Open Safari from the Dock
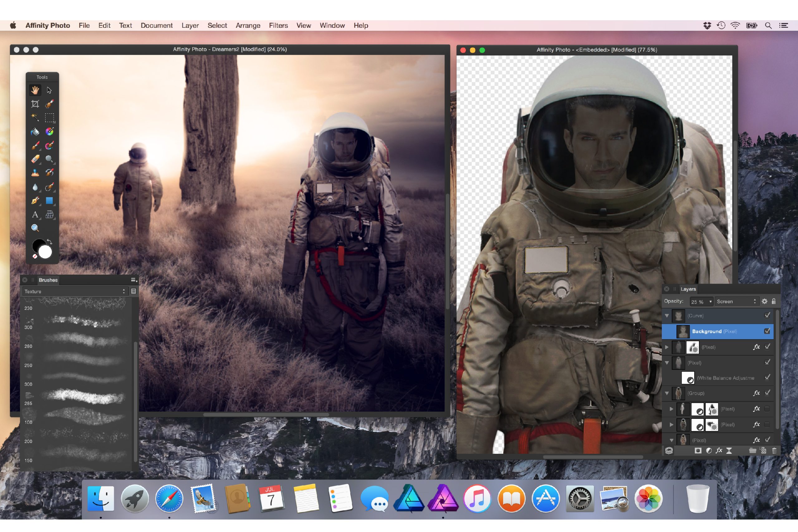This screenshot has height=532, width=798. (x=169, y=498)
